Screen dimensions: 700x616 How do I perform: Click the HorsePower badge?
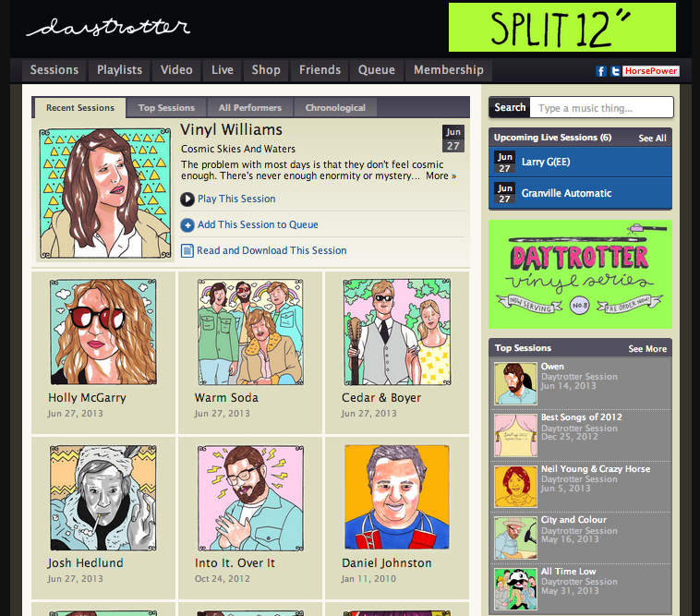(x=651, y=71)
